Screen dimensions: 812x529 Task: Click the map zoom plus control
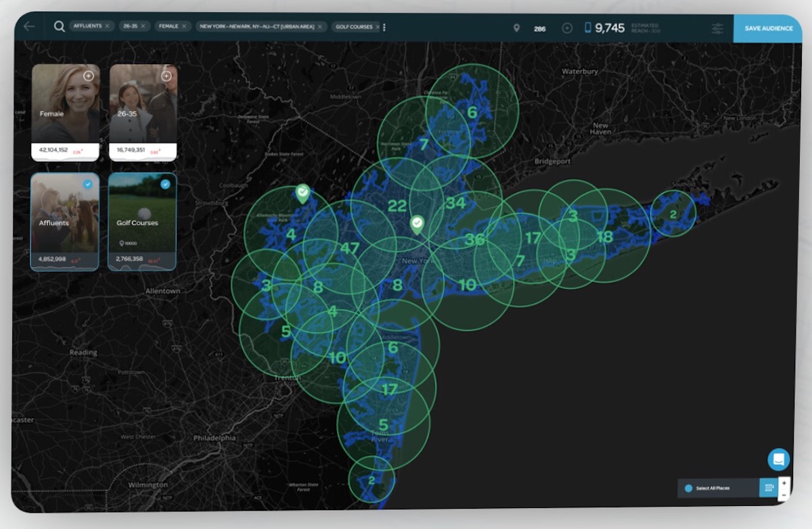point(784,483)
